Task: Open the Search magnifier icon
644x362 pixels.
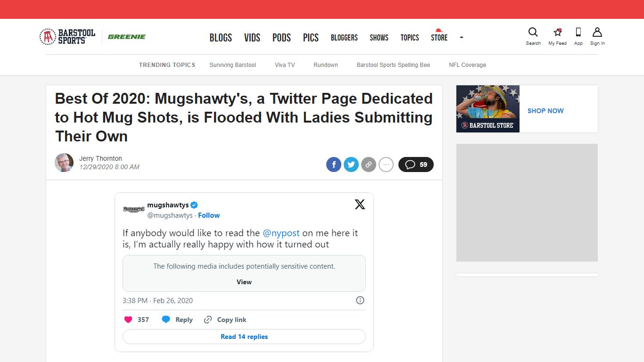Action: coord(533,32)
